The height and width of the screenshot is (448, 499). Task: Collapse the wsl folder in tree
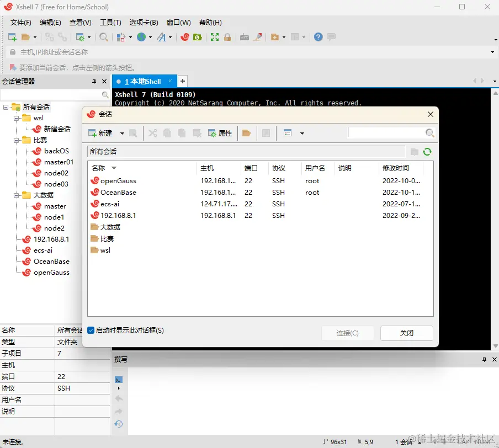[x=16, y=119]
